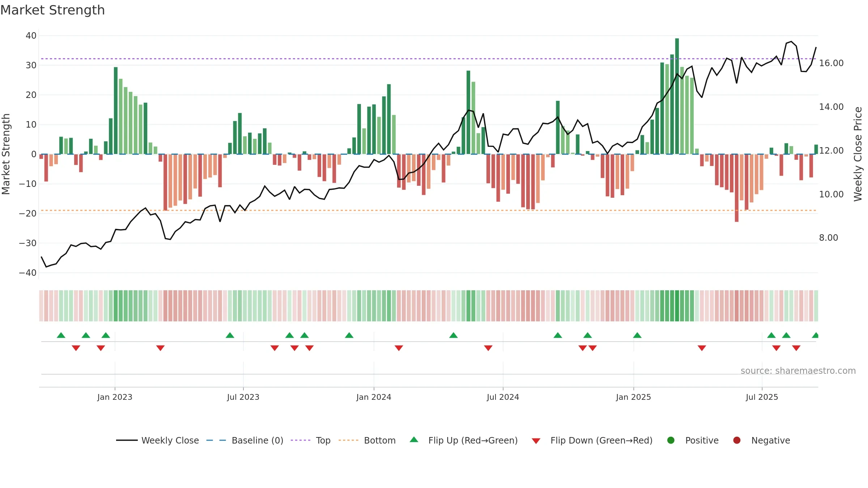Click the Jan 2024 axis label
Viewport: 868px width, 488px height.
pos(374,397)
